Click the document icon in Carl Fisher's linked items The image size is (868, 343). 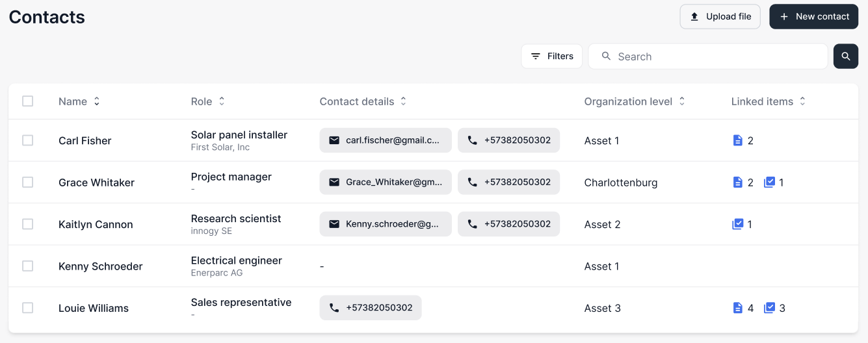coord(737,140)
